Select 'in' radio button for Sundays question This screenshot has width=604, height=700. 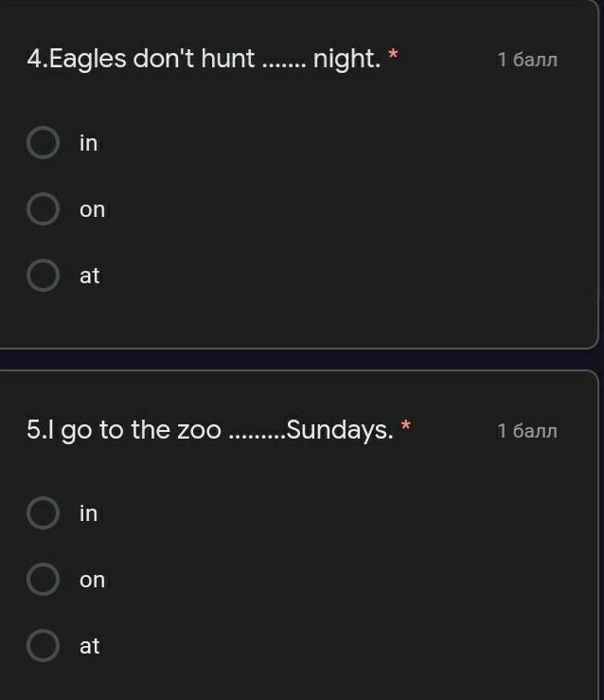(x=43, y=513)
